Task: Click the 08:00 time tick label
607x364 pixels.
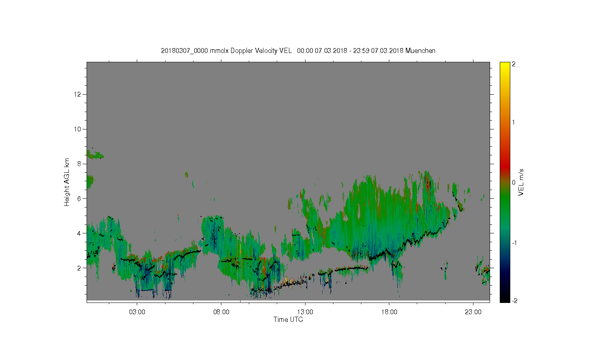Action: (x=221, y=312)
